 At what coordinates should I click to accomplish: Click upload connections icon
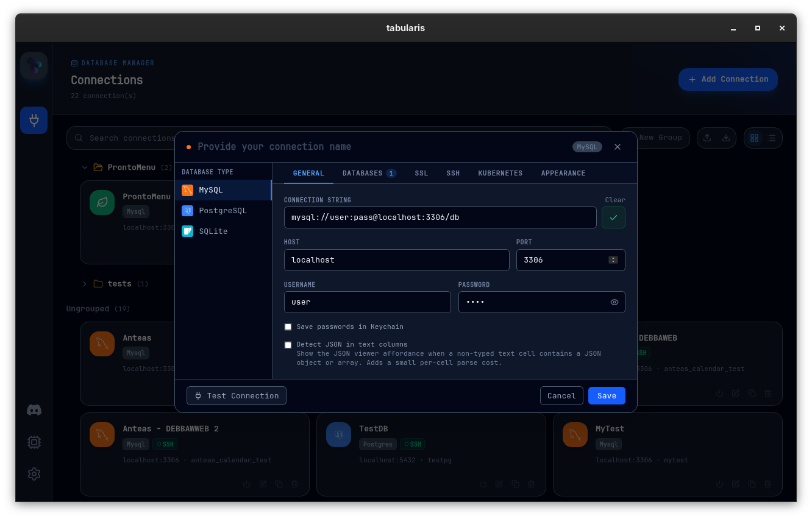pyautogui.click(x=707, y=138)
